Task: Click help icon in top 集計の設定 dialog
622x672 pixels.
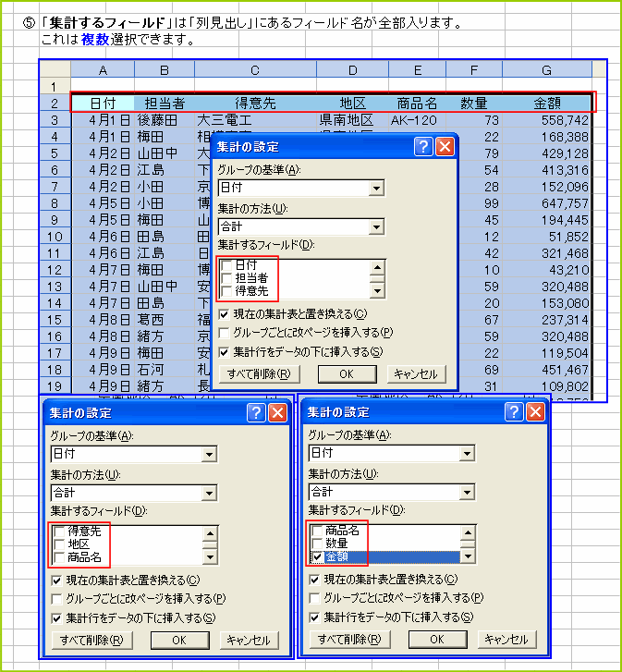Action: point(423,147)
